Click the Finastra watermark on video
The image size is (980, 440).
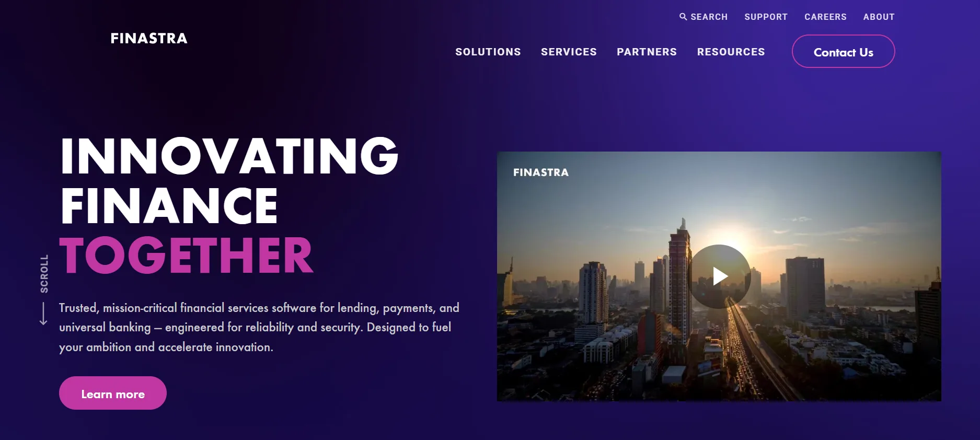[x=541, y=172]
